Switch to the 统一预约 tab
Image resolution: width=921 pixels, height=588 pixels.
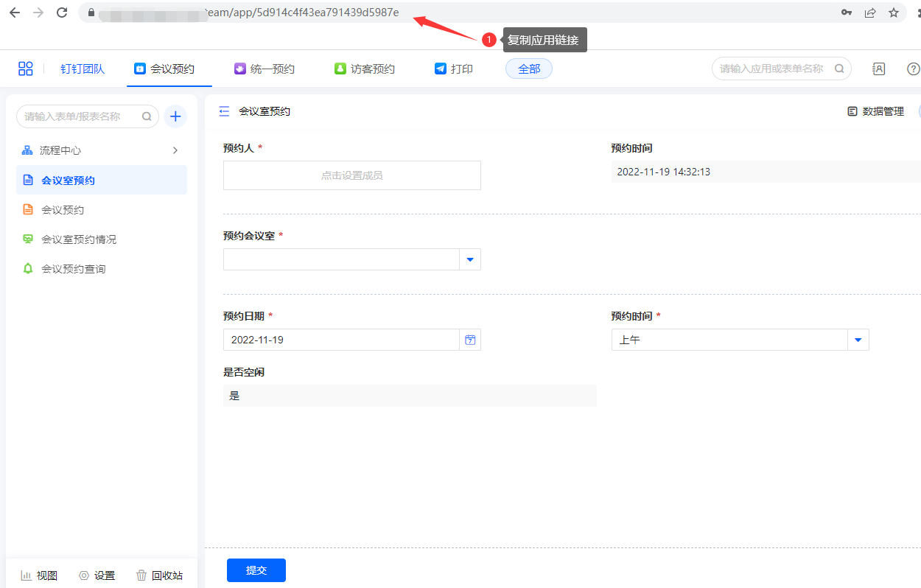click(x=265, y=69)
